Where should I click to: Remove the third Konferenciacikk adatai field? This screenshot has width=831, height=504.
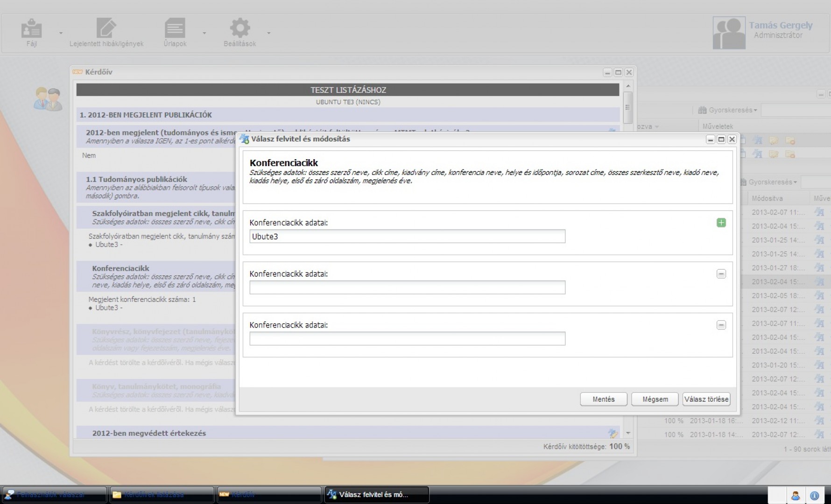pos(721,325)
